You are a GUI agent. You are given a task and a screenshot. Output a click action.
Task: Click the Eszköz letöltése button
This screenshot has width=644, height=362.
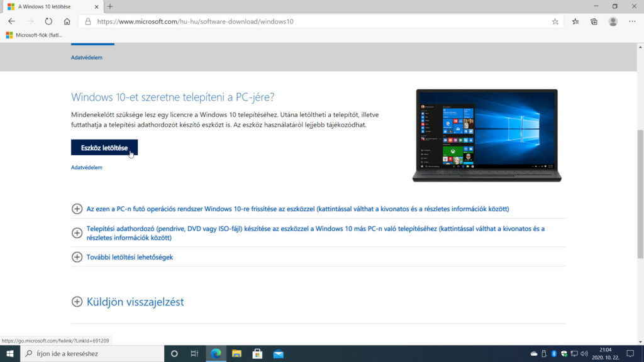pos(104,148)
